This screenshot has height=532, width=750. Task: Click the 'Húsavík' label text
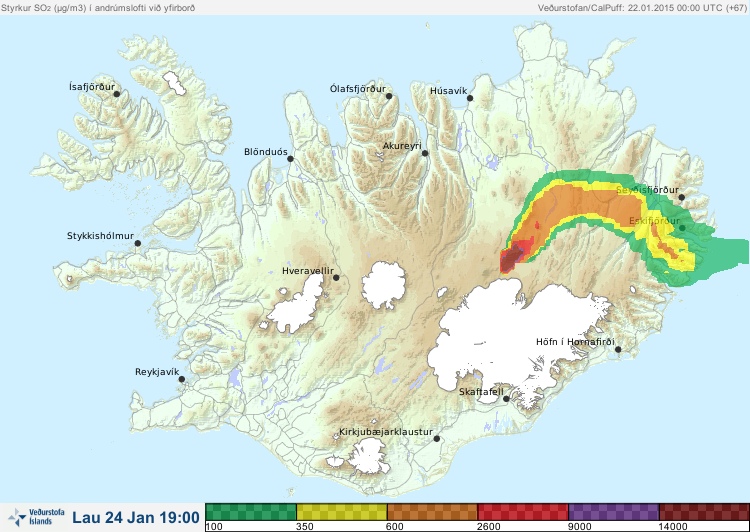pyautogui.click(x=449, y=91)
